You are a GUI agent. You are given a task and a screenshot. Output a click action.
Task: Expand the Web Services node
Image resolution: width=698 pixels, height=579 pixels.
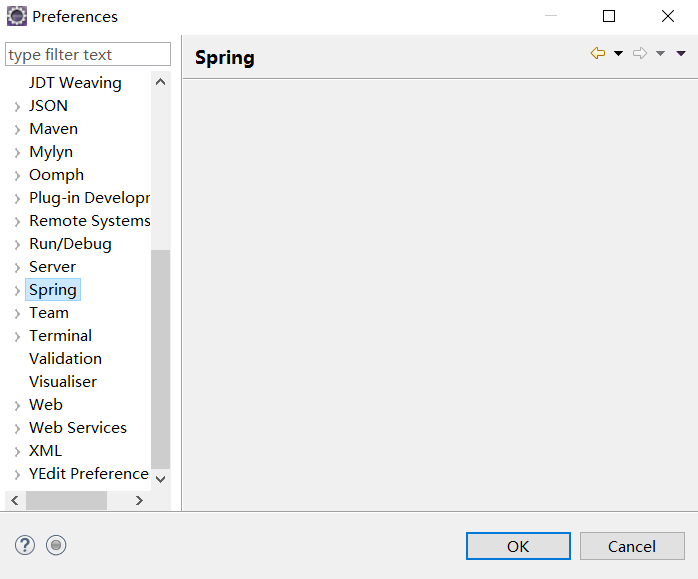pyautogui.click(x=17, y=429)
